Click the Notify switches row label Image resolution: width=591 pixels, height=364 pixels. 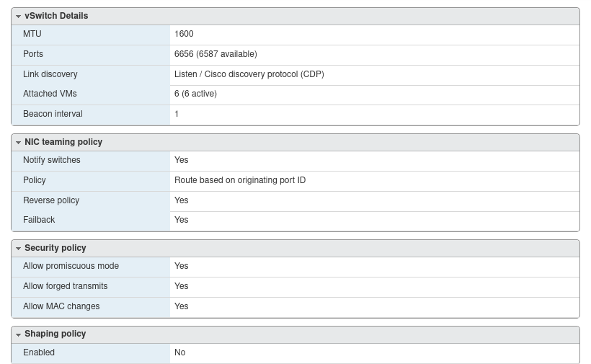click(52, 160)
